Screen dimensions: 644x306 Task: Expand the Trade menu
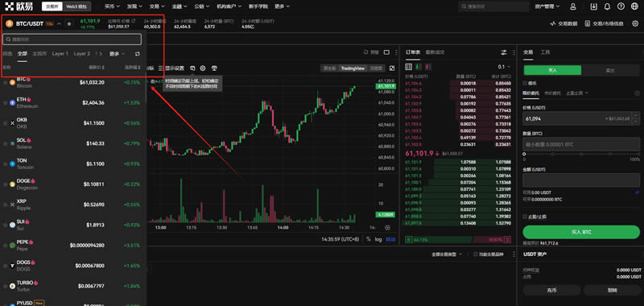click(x=156, y=6)
